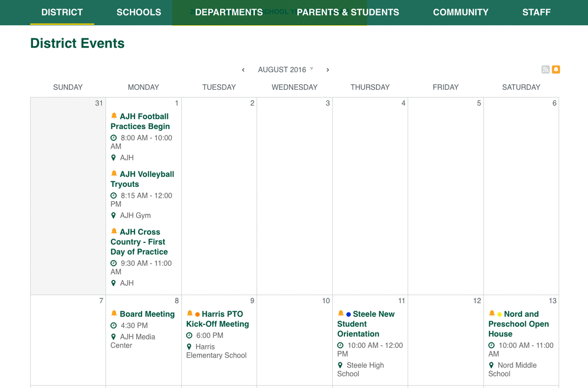588x388 pixels.
Task: Open the AUGUST 2016 month dropdown arrow
Action: [312, 69]
